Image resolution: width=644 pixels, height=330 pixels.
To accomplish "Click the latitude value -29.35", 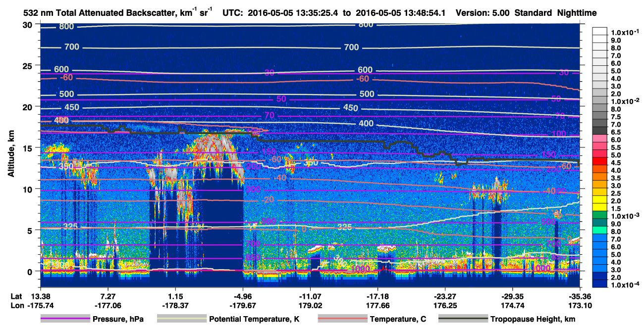I will point(512,296).
